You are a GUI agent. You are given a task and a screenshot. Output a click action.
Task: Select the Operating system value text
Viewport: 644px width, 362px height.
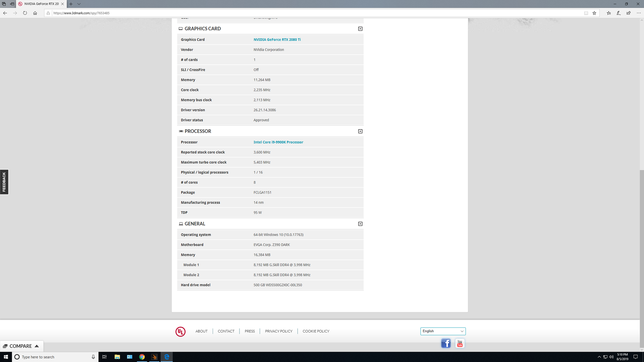[x=278, y=235]
